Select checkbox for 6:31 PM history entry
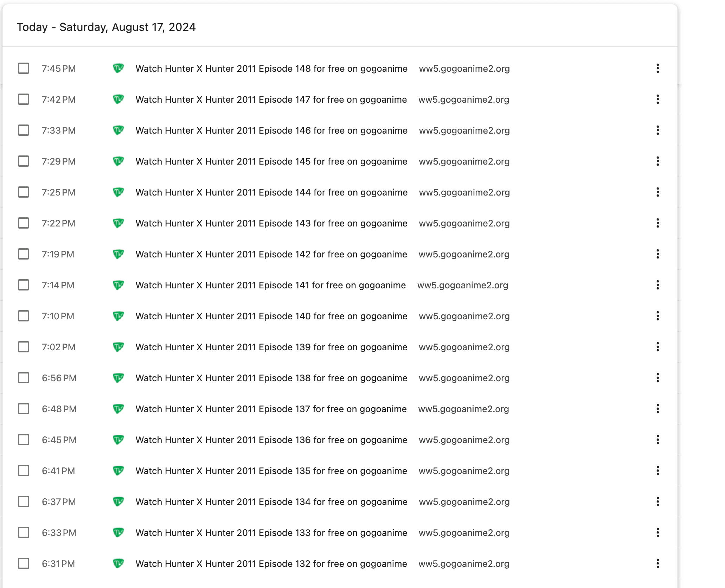 coord(24,563)
